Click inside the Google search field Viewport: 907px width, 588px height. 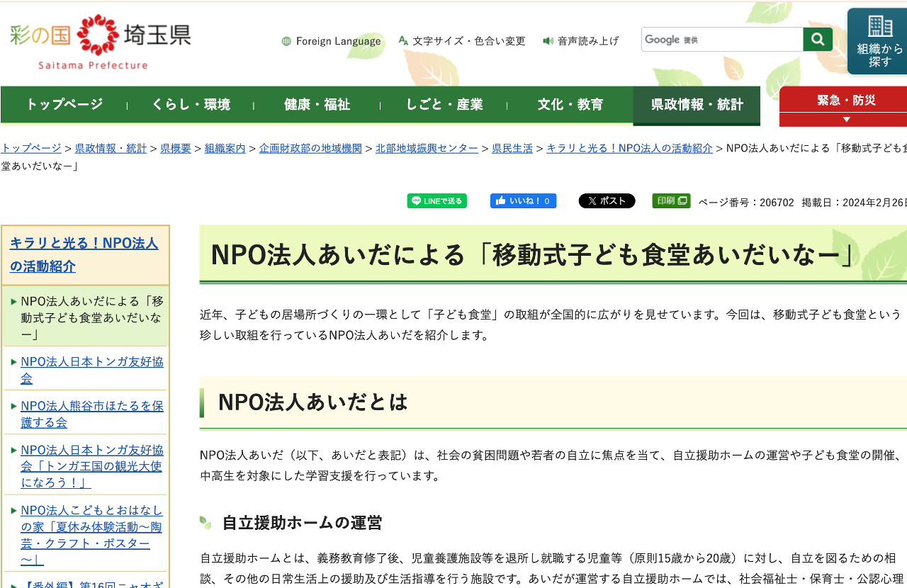coord(722,39)
